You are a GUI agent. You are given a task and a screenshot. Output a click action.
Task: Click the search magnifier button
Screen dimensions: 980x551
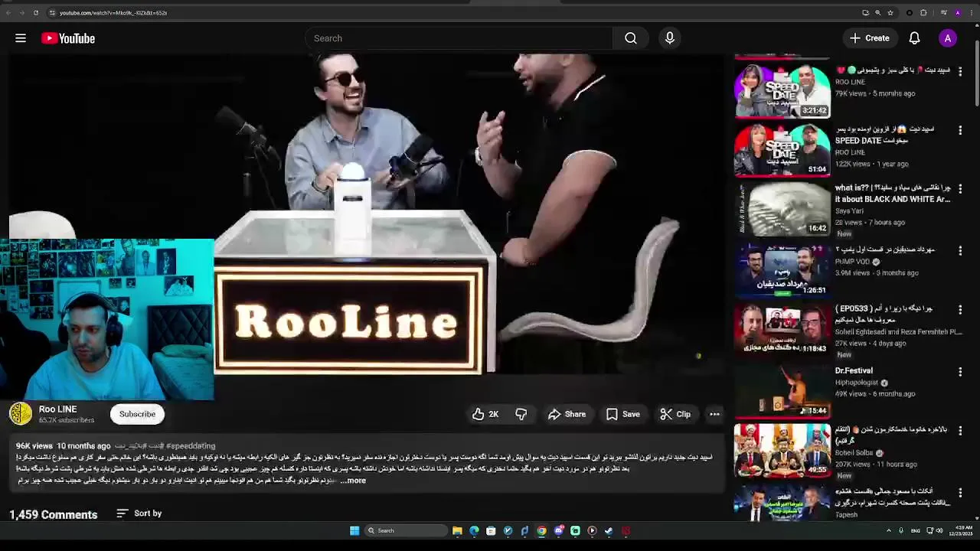(x=631, y=38)
